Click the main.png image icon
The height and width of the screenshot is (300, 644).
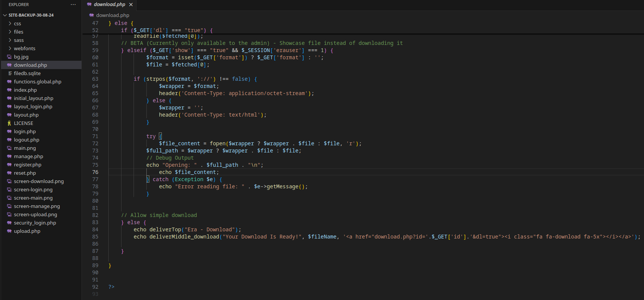point(9,148)
